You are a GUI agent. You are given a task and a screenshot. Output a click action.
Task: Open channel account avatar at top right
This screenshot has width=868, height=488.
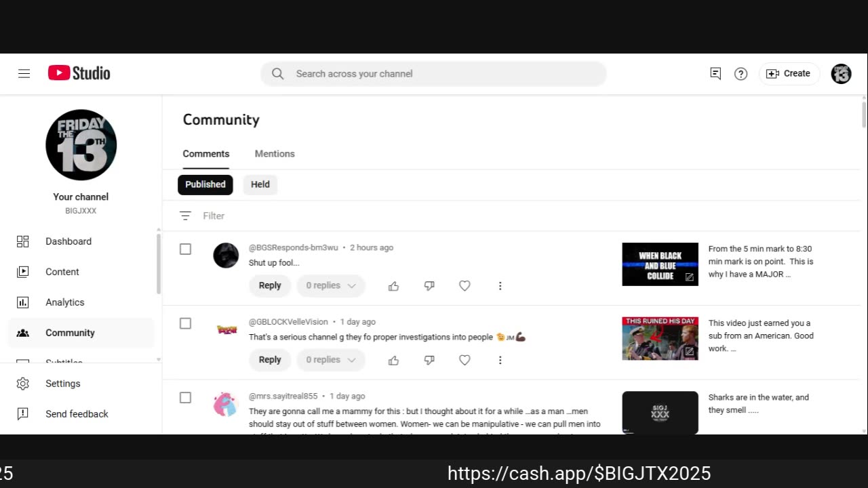[841, 74]
